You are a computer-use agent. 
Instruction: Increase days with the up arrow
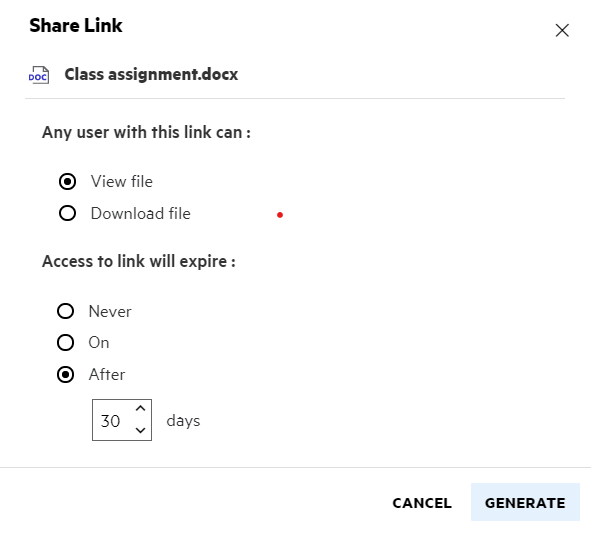[141, 409]
